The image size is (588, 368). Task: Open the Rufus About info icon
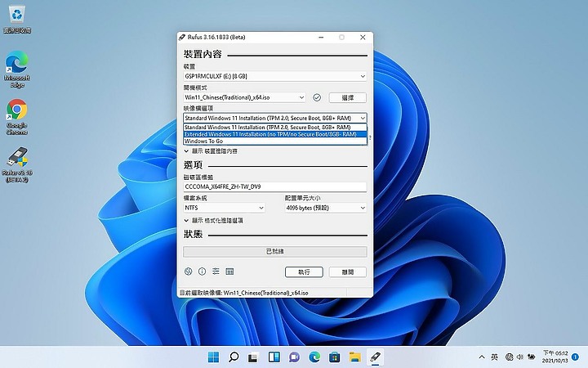pyautogui.click(x=203, y=272)
